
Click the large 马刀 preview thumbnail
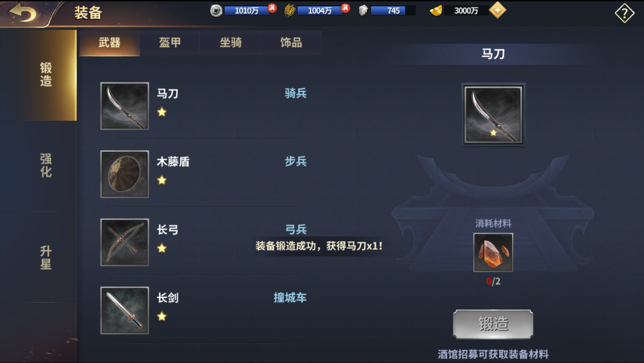pos(493,115)
